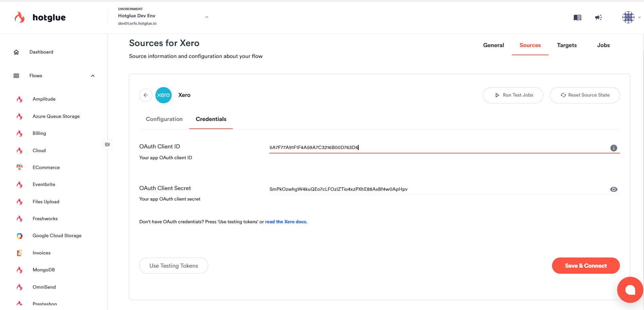The image size is (644, 310).
Task: Select the Amplitude flow
Action: (44, 99)
